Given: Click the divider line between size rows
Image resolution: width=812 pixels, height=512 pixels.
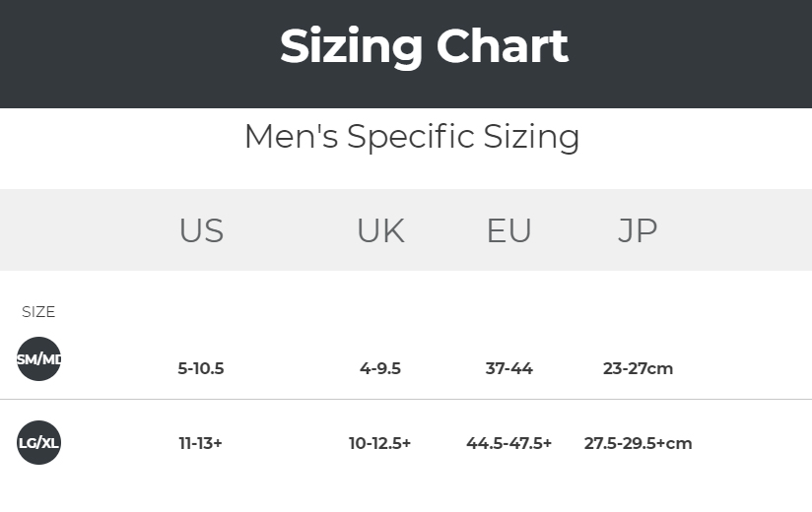Looking at the screenshot, I should click(x=406, y=399).
